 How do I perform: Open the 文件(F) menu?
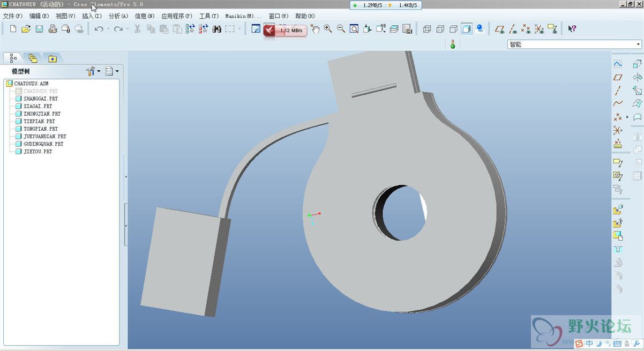point(13,16)
